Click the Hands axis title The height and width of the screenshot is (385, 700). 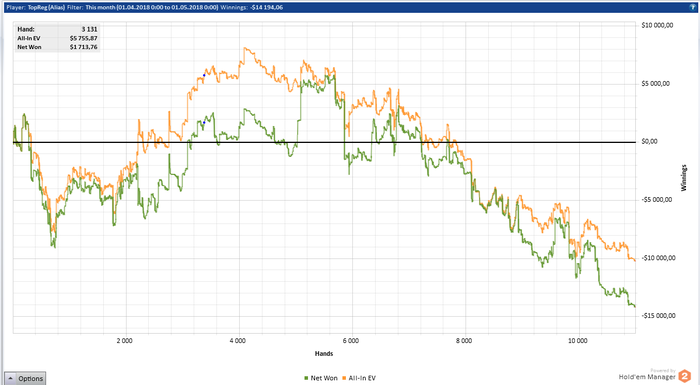point(324,354)
